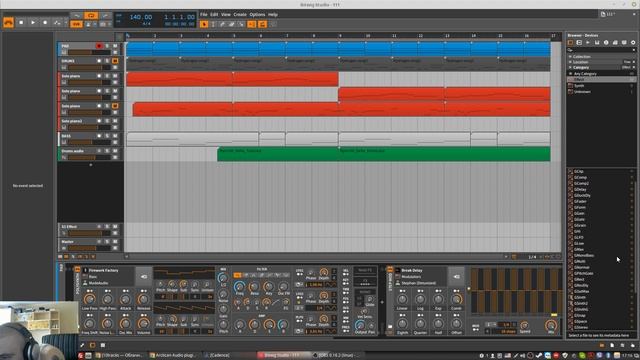The width and height of the screenshot is (640, 360).
Task: Select the green Drums audio clip
Action: tap(384, 154)
